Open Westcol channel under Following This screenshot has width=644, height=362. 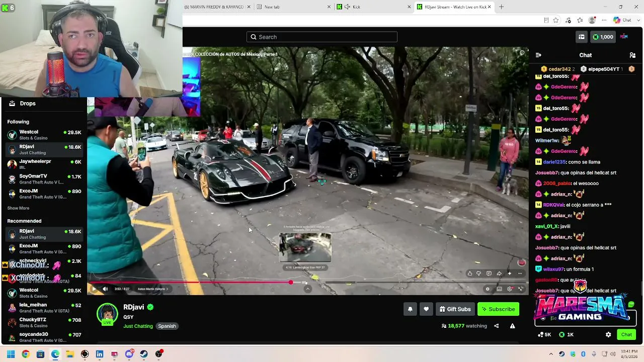point(44,135)
